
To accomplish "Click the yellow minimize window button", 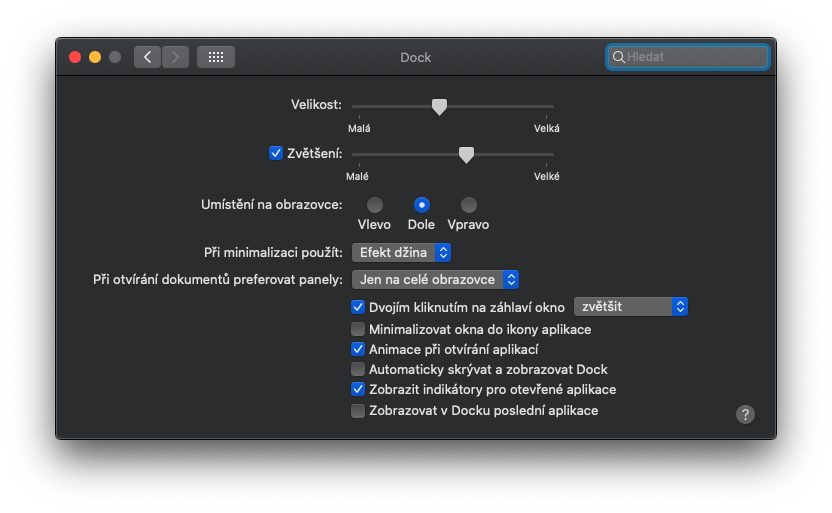I will (x=95, y=57).
